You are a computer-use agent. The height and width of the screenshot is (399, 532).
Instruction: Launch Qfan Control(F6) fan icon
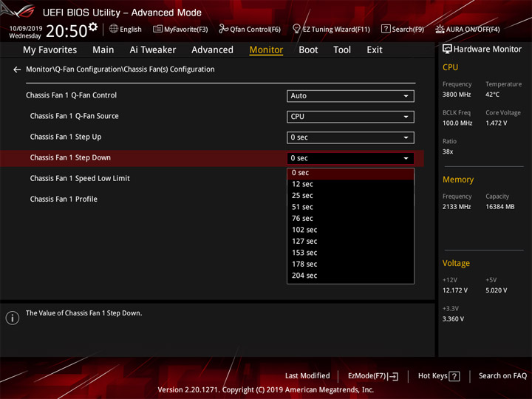pos(223,29)
